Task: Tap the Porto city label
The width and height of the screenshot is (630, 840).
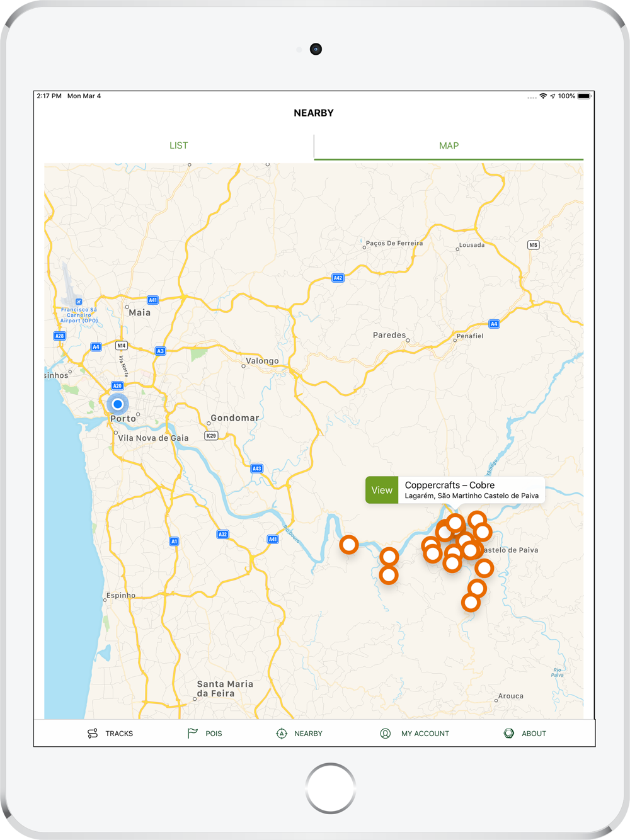Action: coord(123,419)
